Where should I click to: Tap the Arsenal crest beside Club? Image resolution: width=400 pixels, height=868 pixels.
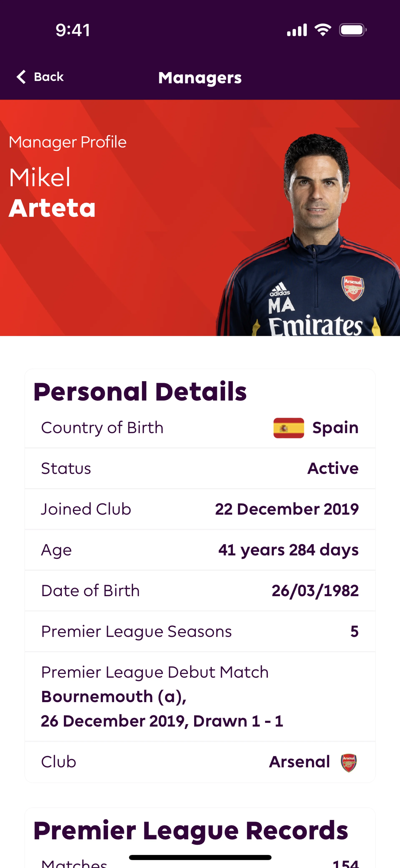(349, 762)
